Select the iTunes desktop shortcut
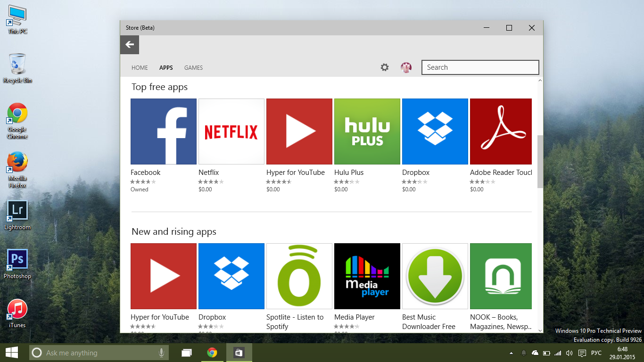This screenshot has width=644, height=362. (x=17, y=313)
